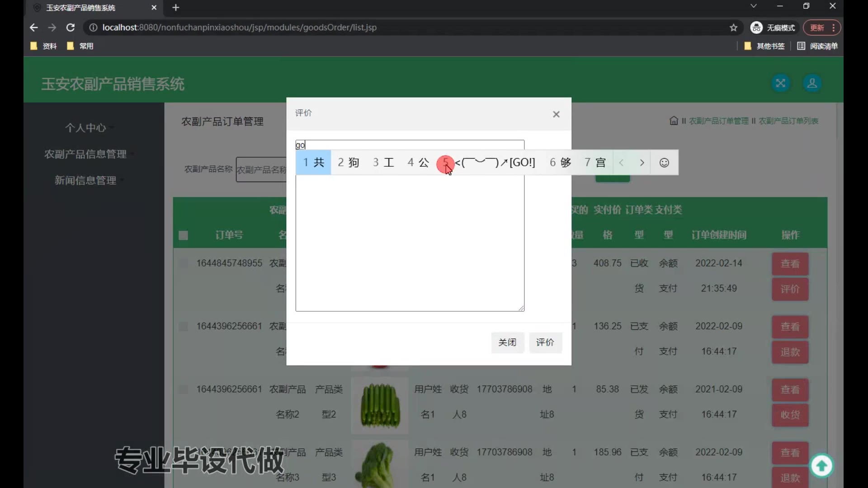The image size is (868, 488).
Task: Reload the page with refresh icon
Action: click(x=71, y=28)
